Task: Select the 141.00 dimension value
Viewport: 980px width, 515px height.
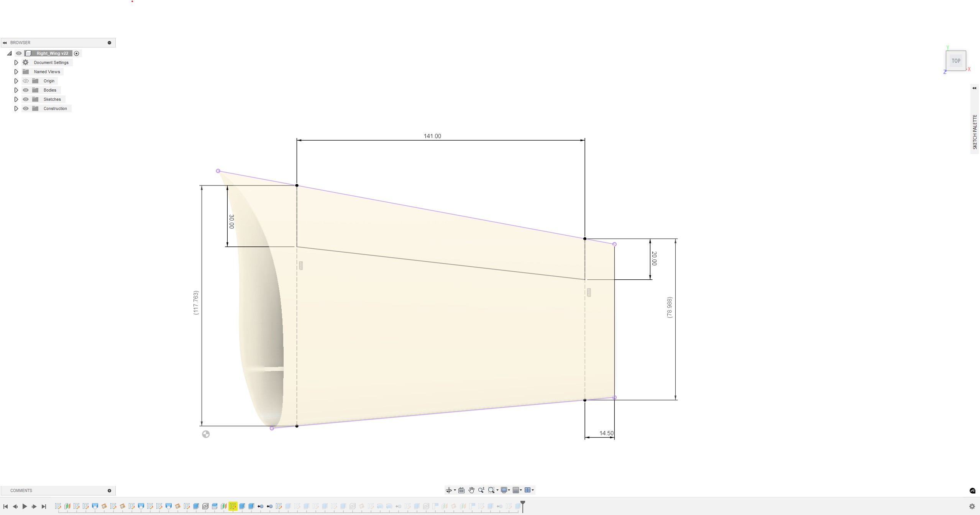Action: (x=432, y=136)
